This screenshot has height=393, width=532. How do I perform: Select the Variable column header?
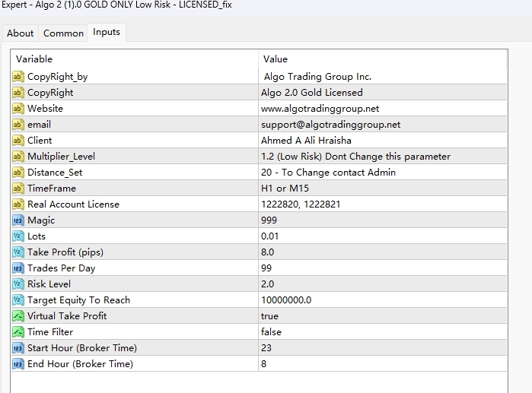click(135, 59)
